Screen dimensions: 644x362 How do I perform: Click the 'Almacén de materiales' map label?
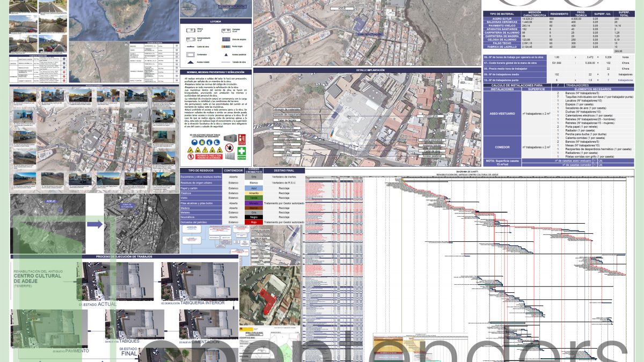pyautogui.click(x=287, y=109)
